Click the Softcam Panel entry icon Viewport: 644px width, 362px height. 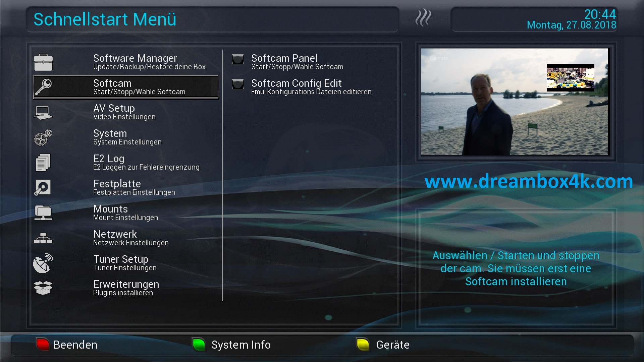[x=238, y=59]
